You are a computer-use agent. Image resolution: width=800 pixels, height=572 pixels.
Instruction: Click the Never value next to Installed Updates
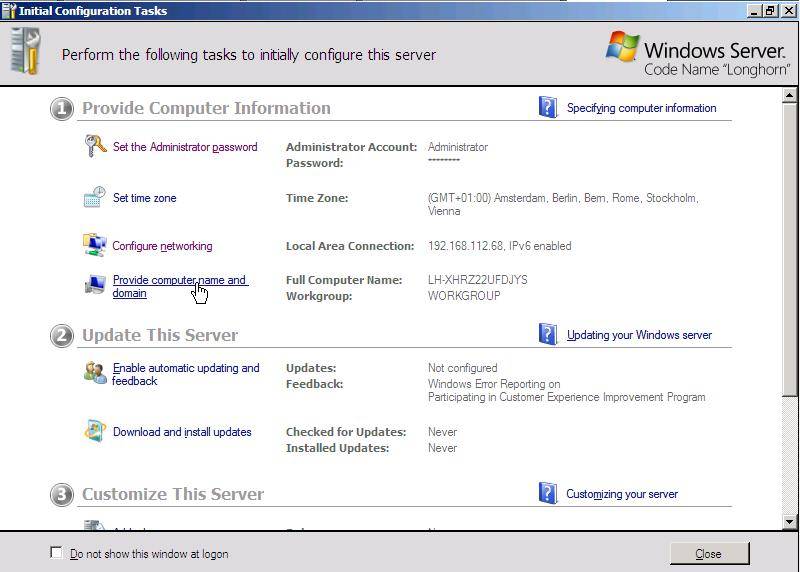click(442, 447)
